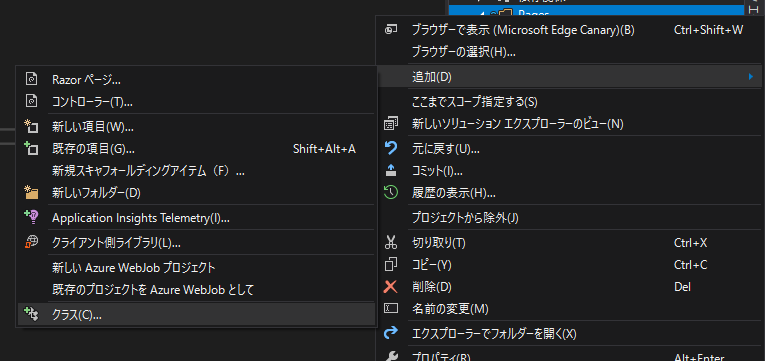The image size is (765, 361).
Task: Click the scissors icon beside 切り取り(T)
Action: (391, 242)
